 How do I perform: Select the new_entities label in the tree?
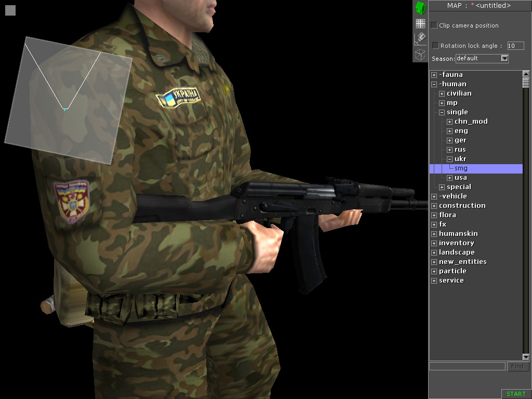tap(463, 262)
